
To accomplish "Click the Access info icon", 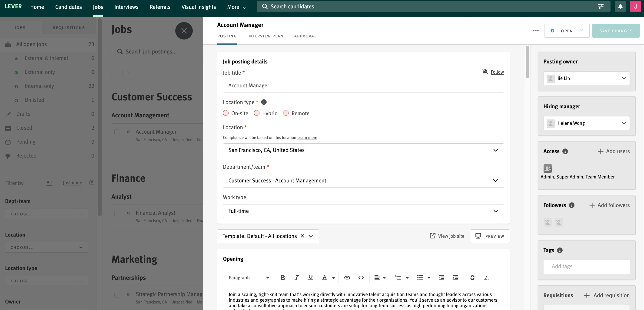I will pos(565,151).
